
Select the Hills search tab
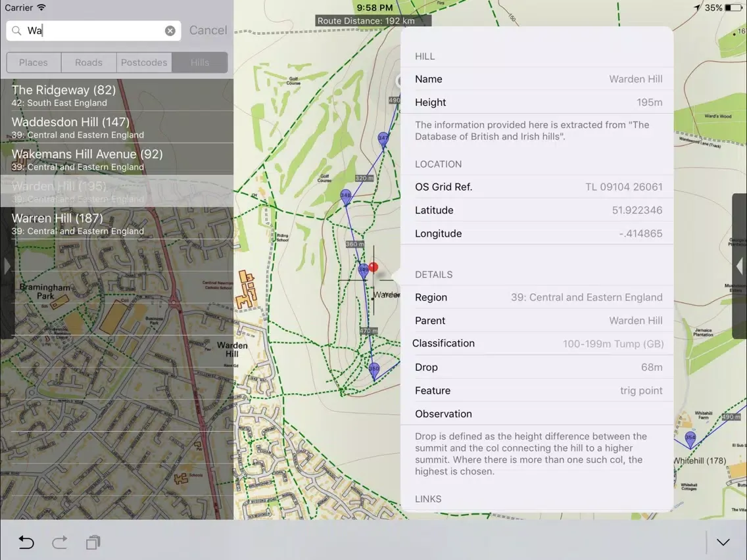coord(200,62)
